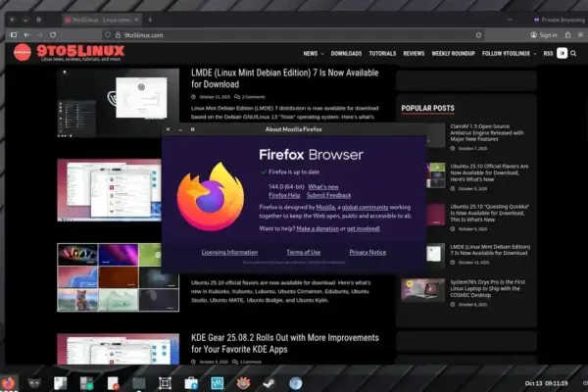Launch the screenshot tool in taskbar
Screen dimensions: 588x392
[x=165, y=383]
